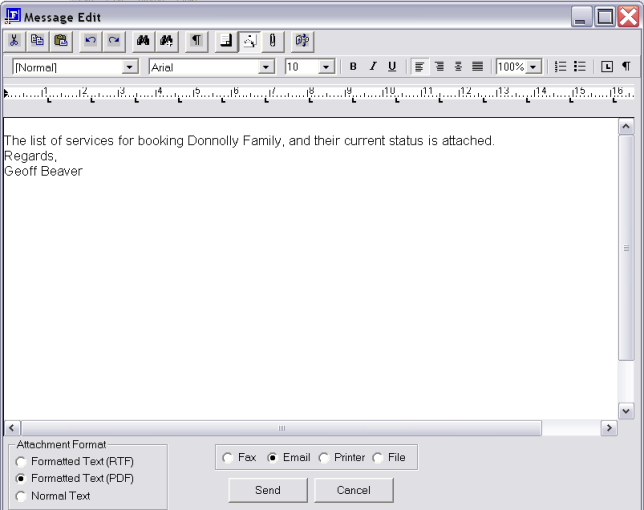644x510 pixels.
Task: Paste clipboard contents with the Paste icon
Action: point(61,41)
